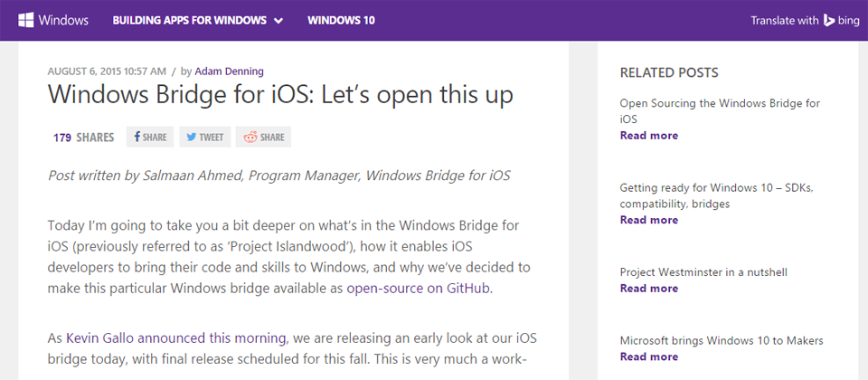Image resolution: width=868 pixels, height=380 pixels.
Task: Read more about Windows 10 for Makers
Action: click(x=648, y=356)
